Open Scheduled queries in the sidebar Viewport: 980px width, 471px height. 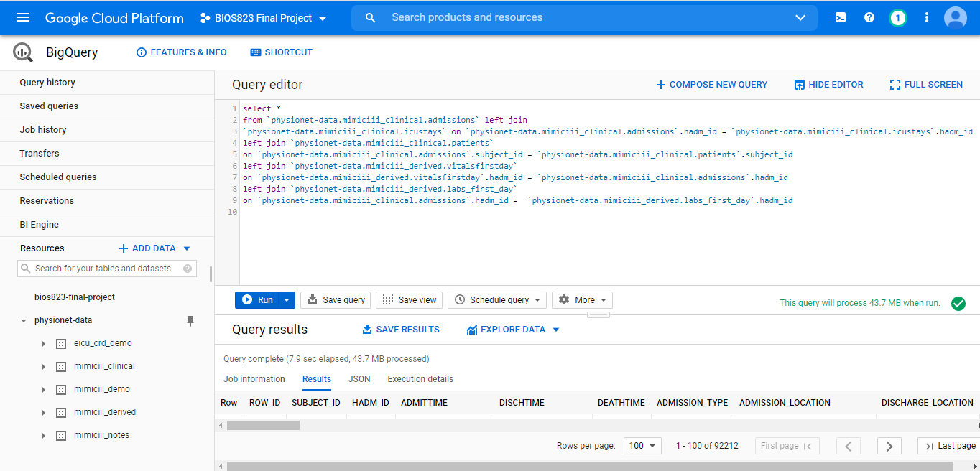tap(107, 177)
